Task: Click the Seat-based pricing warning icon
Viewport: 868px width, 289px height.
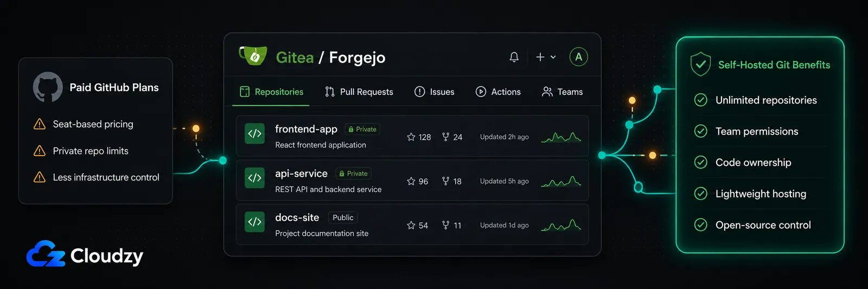Action: [40, 124]
